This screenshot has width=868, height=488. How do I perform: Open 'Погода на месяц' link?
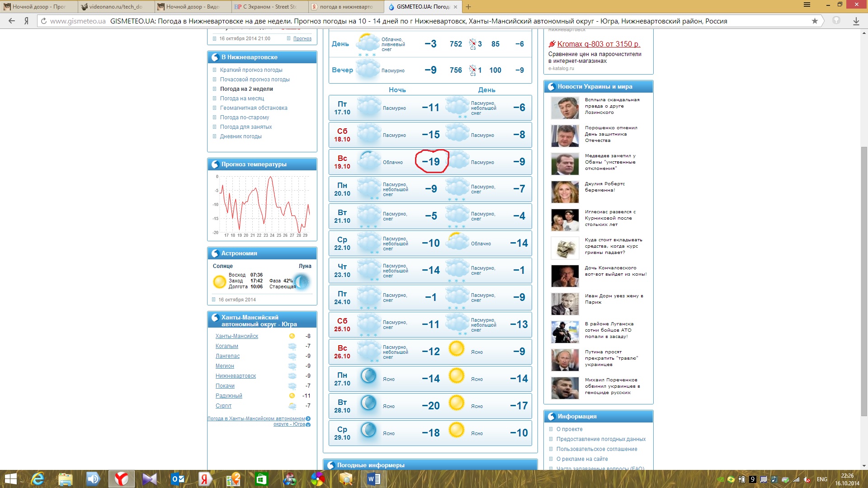[242, 99]
